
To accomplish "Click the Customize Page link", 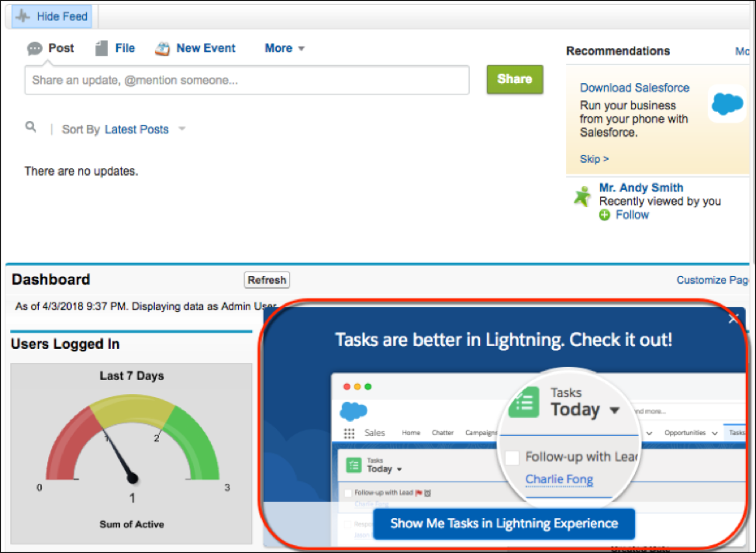I will click(713, 280).
